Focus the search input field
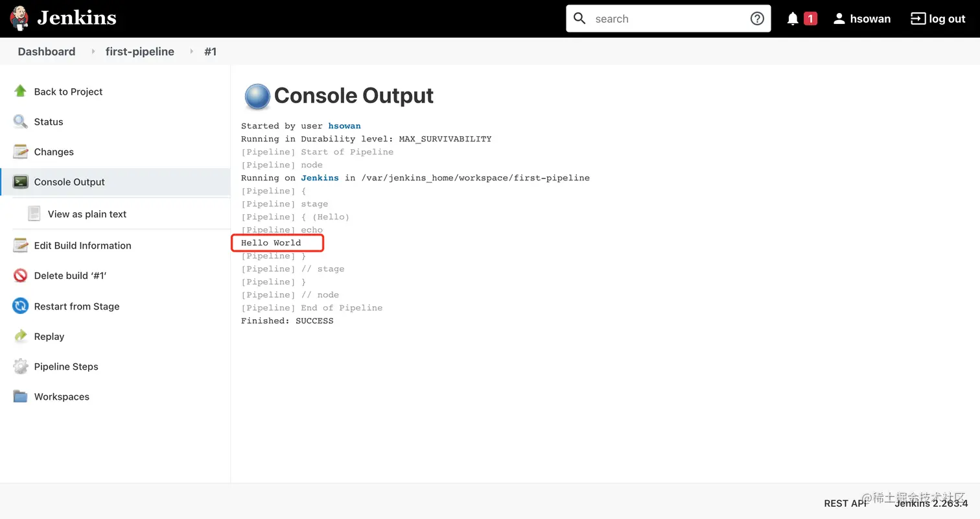Screen dimensions: 980x519 668,19
